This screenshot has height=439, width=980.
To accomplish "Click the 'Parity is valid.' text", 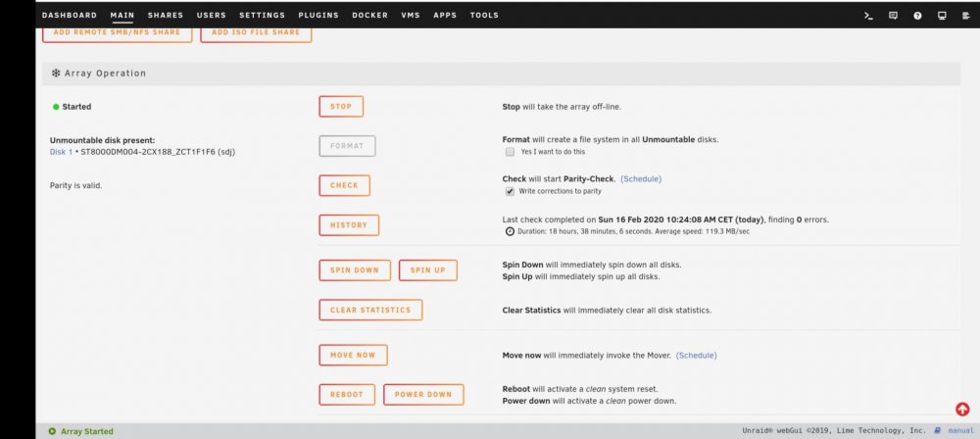I will pyautogui.click(x=75, y=186).
